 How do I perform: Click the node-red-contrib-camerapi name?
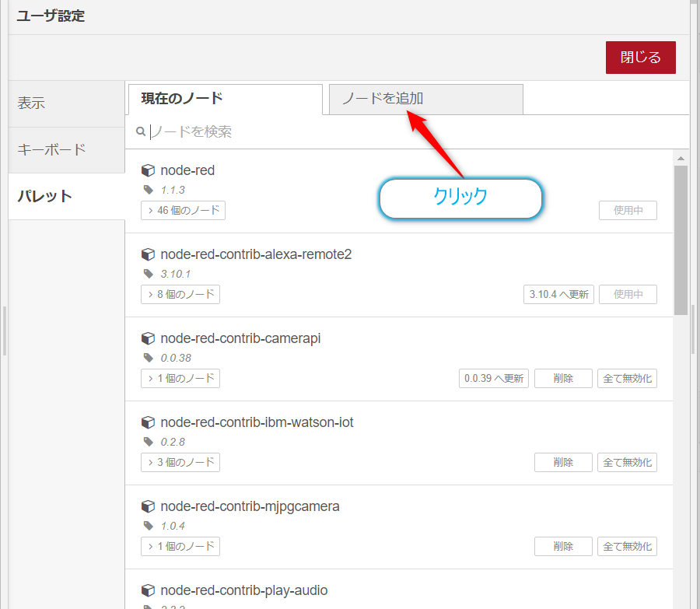[x=240, y=338]
